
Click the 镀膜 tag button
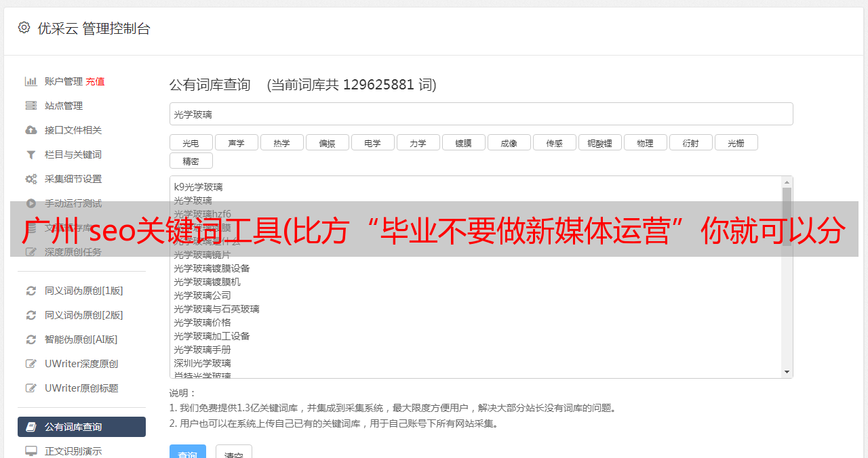(x=463, y=142)
